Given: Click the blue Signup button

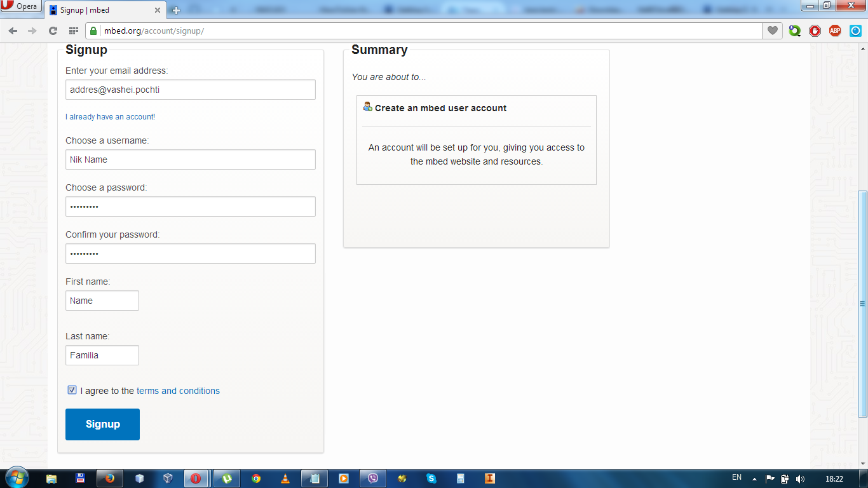Looking at the screenshot, I should click(102, 424).
